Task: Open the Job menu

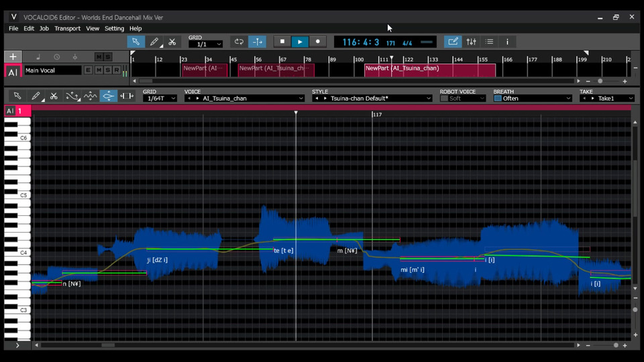Action: coord(44,28)
